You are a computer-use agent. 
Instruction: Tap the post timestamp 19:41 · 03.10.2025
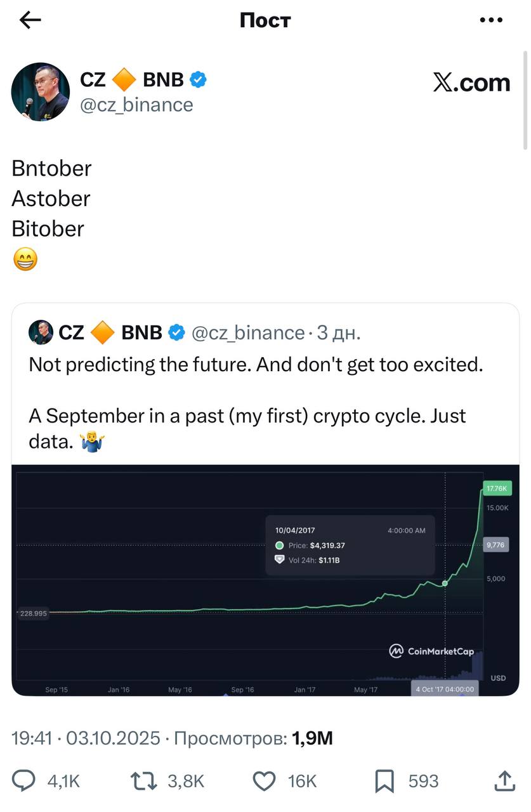coord(86,738)
